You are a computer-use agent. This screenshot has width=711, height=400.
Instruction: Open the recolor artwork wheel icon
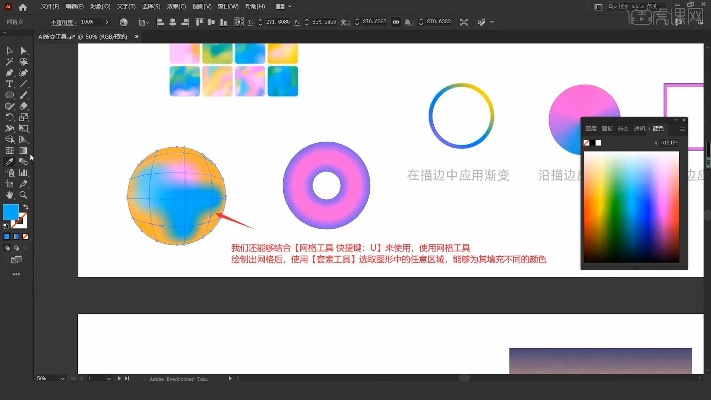click(123, 22)
